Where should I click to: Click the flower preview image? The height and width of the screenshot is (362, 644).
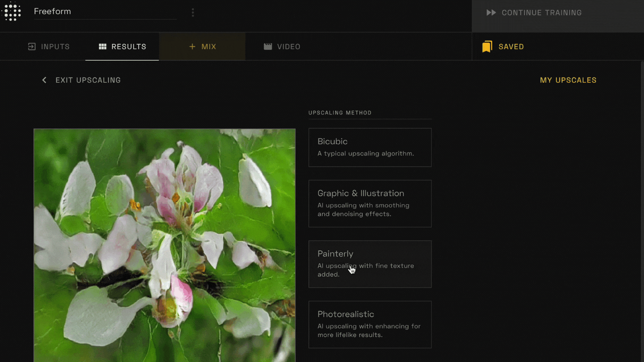pos(165,245)
